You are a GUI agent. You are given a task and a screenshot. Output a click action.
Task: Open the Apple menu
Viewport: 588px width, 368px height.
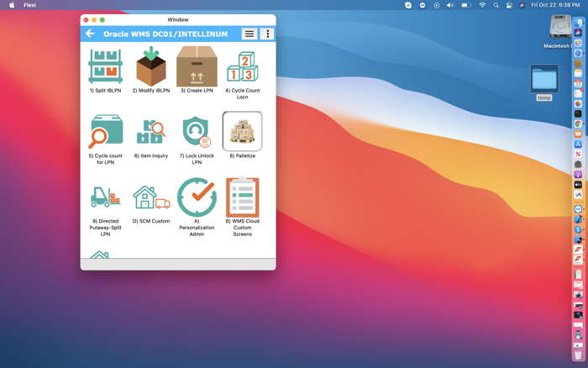pyautogui.click(x=12, y=5)
